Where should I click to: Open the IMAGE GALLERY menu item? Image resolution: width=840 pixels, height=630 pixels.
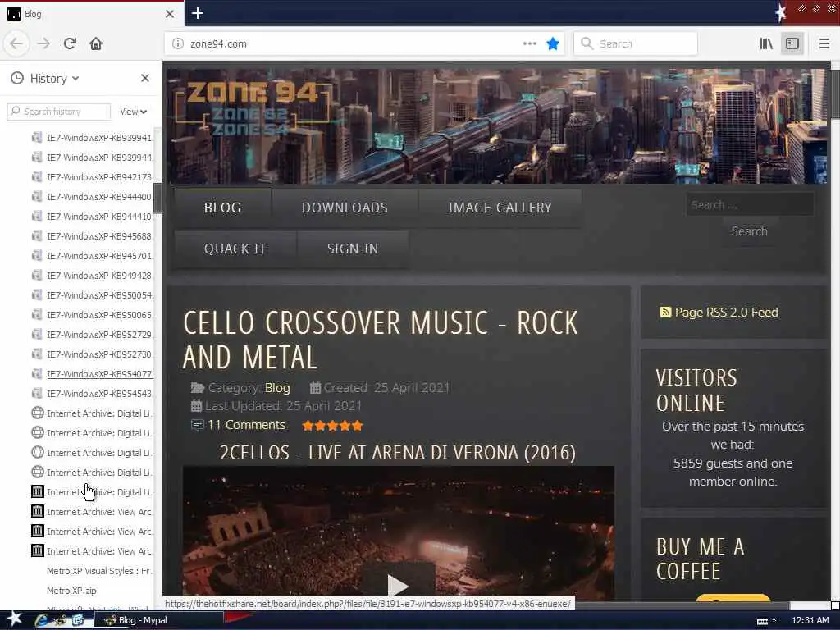(500, 208)
